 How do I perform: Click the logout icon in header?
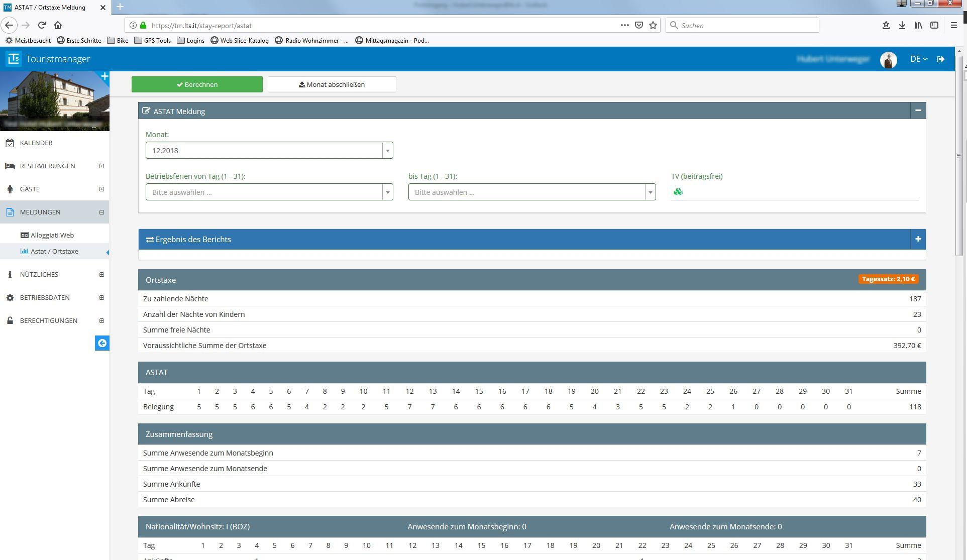(x=941, y=59)
